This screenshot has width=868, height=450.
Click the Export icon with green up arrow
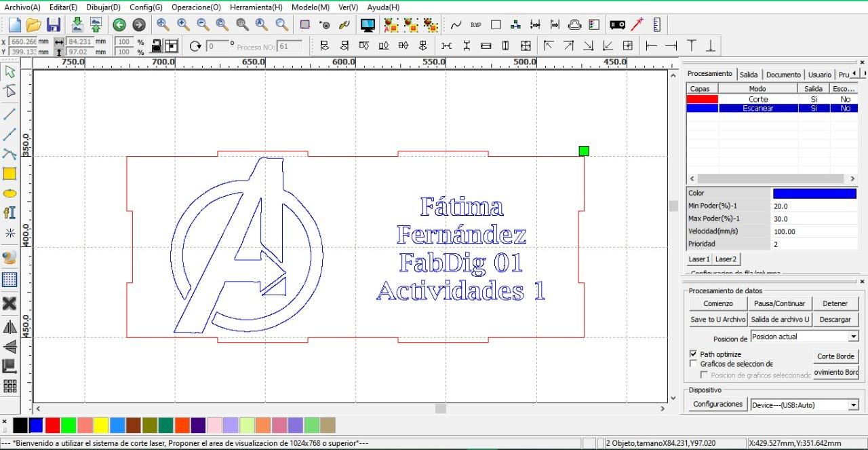tap(96, 25)
